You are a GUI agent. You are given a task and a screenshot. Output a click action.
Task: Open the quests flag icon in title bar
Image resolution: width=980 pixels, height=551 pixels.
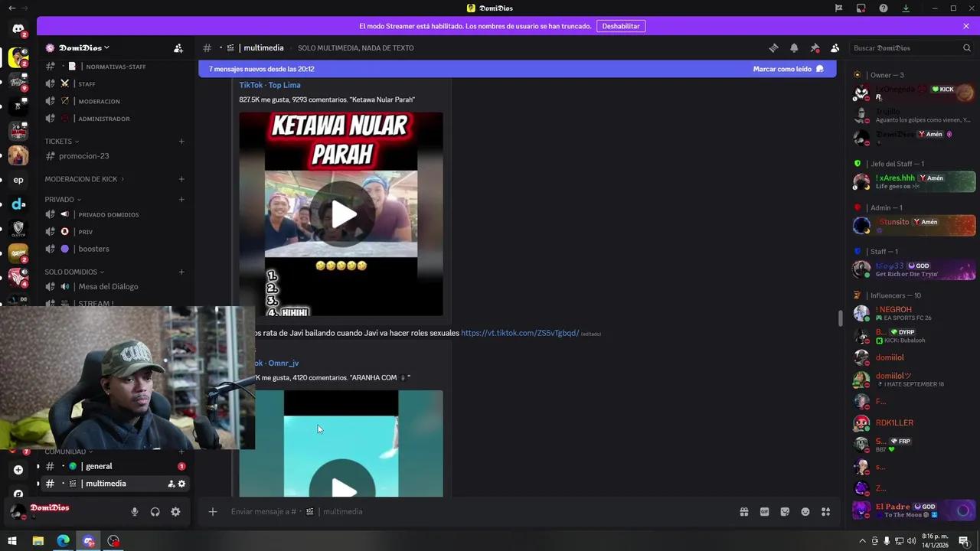(x=839, y=8)
